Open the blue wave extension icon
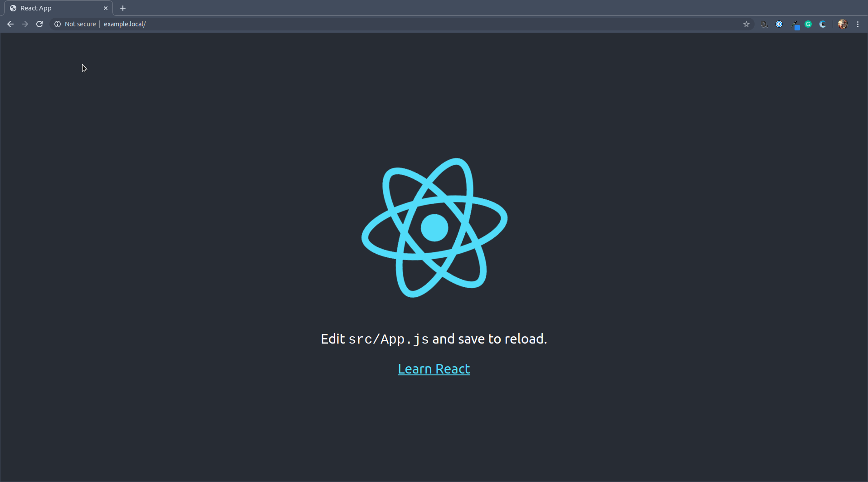The height and width of the screenshot is (482, 868). click(x=823, y=24)
